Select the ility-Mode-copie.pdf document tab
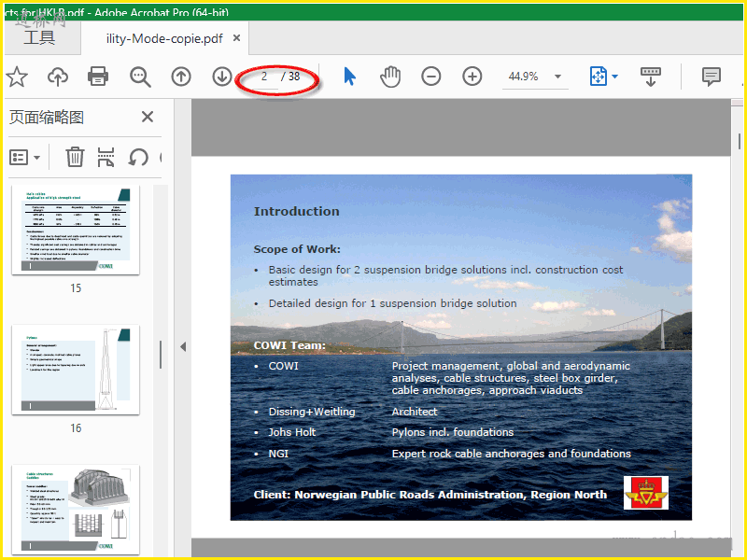This screenshot has height=560, width=747. coord(163,38)
